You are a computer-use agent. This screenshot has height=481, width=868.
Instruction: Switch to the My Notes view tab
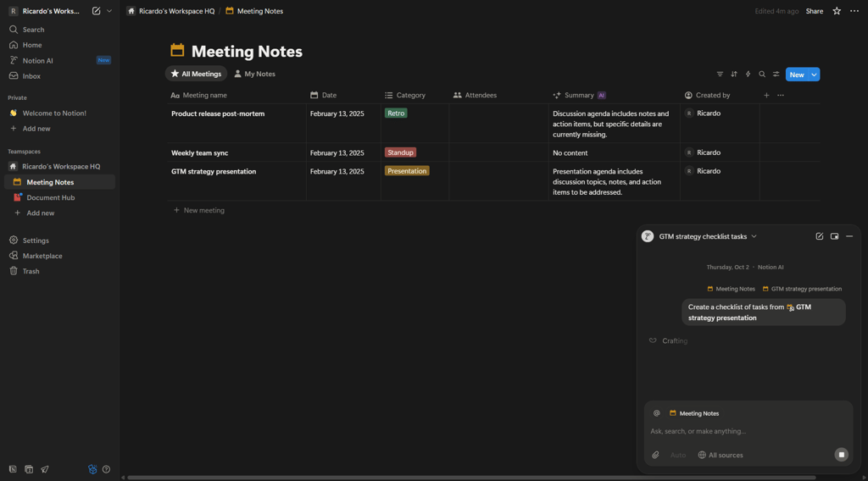point(254,74)
